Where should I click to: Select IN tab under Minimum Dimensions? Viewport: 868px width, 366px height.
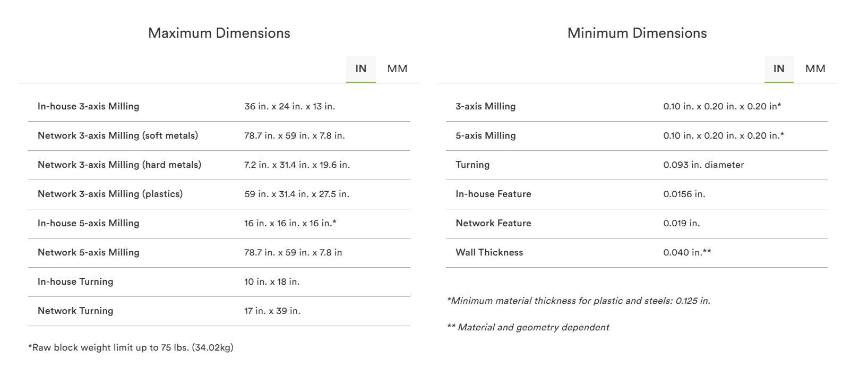(x=779, y=69)
